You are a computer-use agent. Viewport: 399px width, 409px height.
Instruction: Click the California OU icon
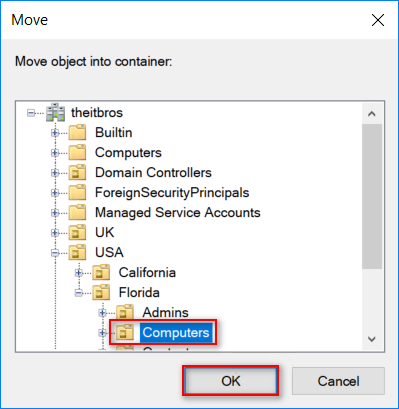101,273
